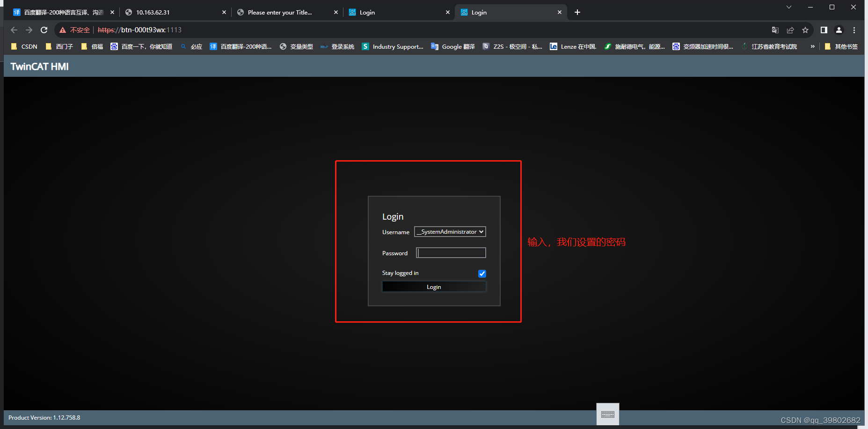Uncheck the 'Stay logged in' checkbox
Screen dimensions: 868x429
click(482, 273)
